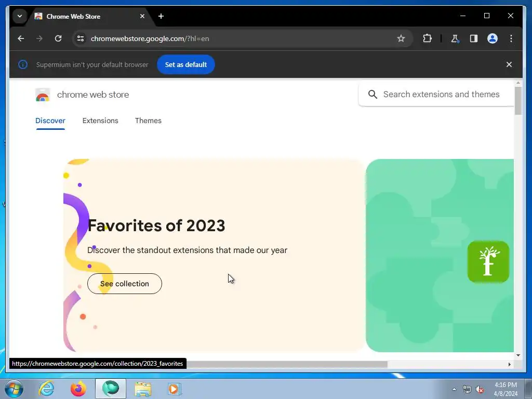Open the Extensions puzzle icon

coord(427,38)
